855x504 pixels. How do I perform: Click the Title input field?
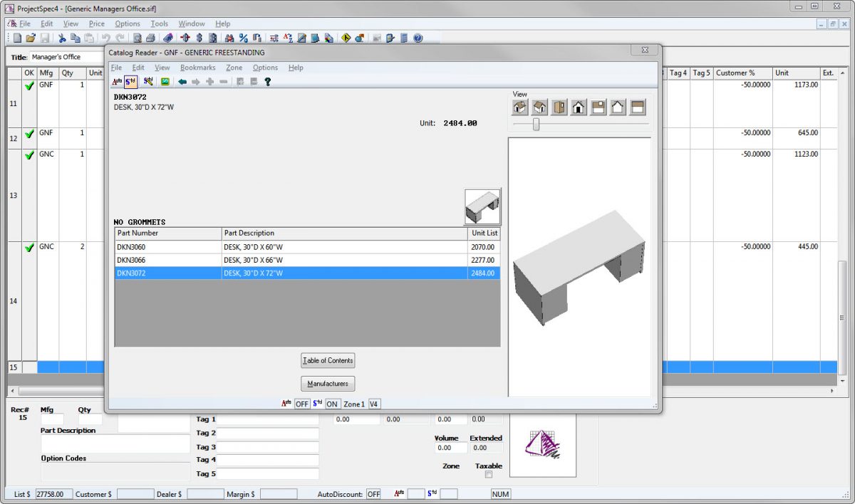[x=67, y=57]
